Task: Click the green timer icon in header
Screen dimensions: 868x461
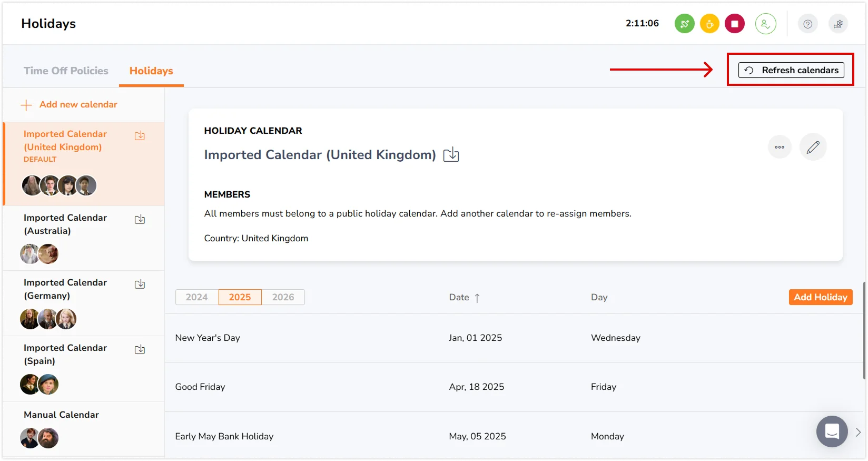Action: [684, 24]
